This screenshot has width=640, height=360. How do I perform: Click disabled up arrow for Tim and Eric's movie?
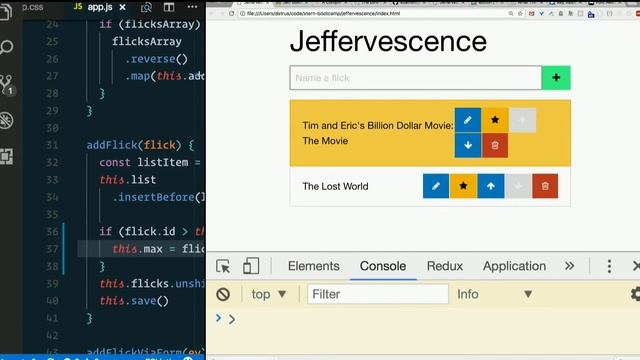pyautogui.click(x=522, y=120)
